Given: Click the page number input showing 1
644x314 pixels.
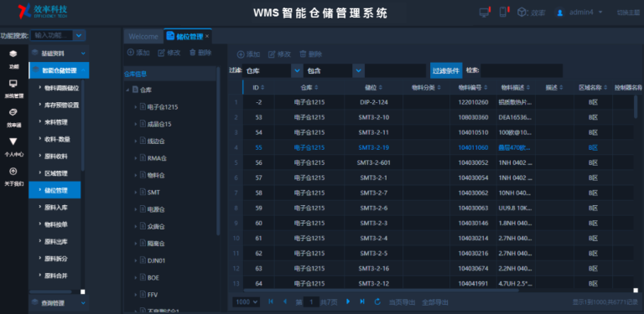Looking at the screenshot, I should [311, 302].
